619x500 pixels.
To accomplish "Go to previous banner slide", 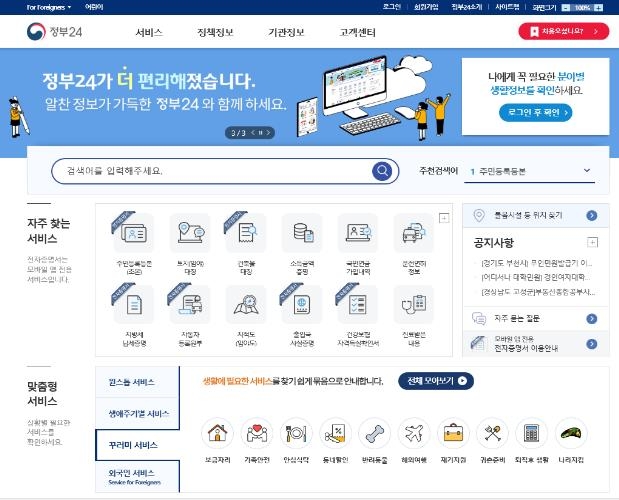I will click(x=253, y=133).
